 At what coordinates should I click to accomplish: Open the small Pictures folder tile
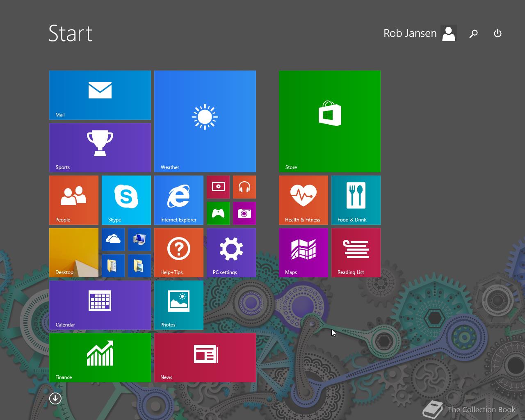coord(139,266)
